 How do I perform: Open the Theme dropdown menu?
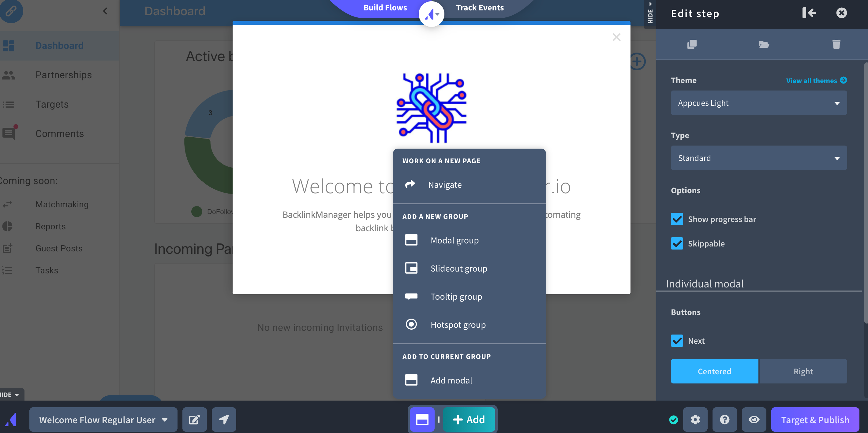(758, 102)
